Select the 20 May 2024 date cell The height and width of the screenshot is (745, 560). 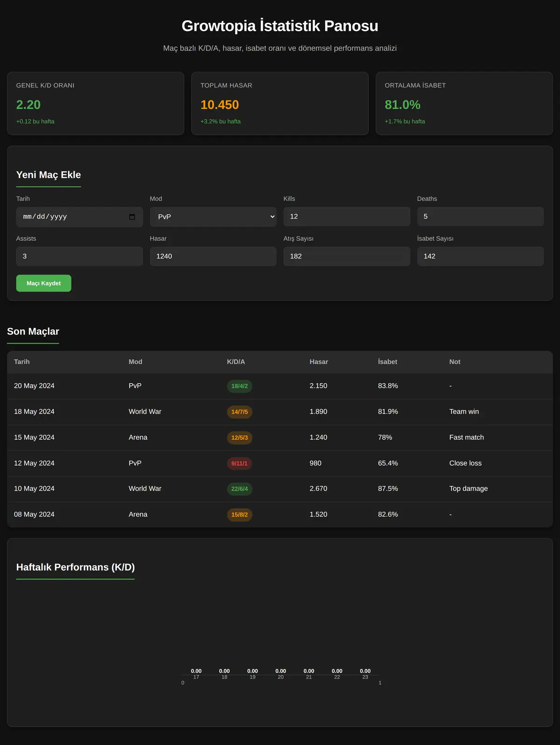point(34,386)
